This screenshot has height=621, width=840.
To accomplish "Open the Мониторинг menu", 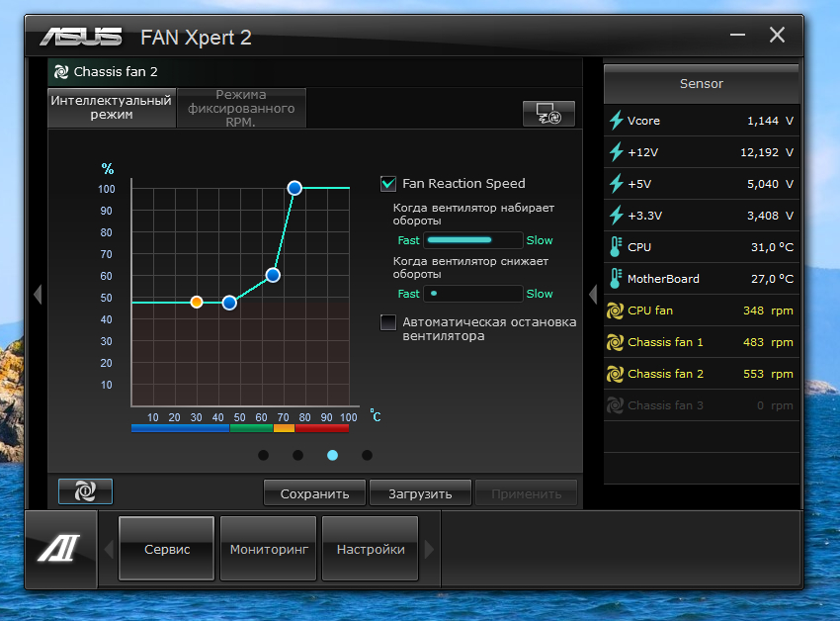I will 269,549.
